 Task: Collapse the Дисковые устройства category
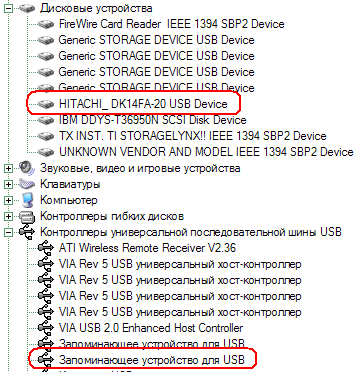coord(8,8)
